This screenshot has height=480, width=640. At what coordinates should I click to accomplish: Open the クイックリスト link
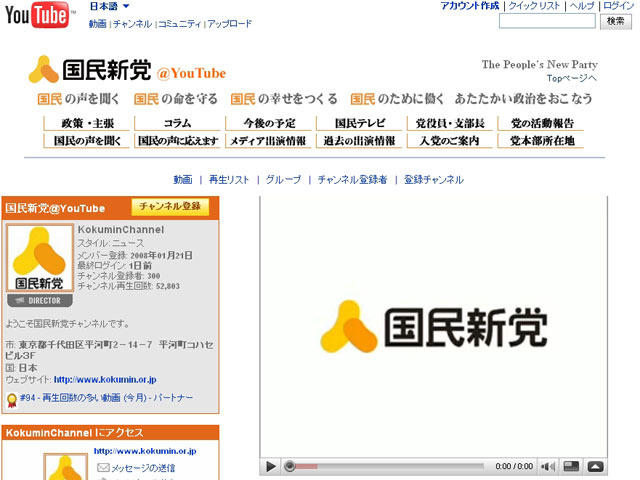click(534, 6)
